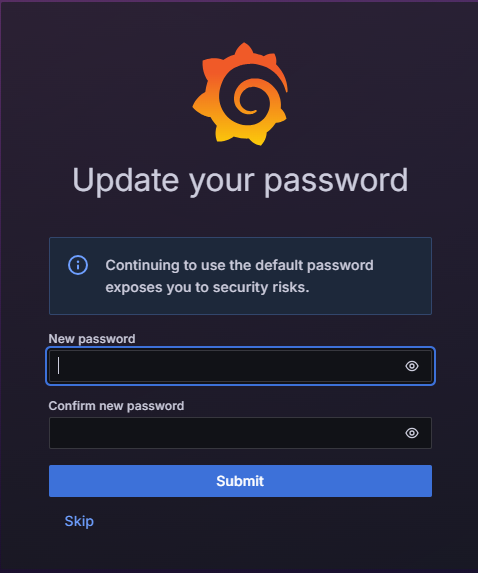The image size is (478, 573).
Task: Select the security risk alert banner
Action: pos(240,276)
